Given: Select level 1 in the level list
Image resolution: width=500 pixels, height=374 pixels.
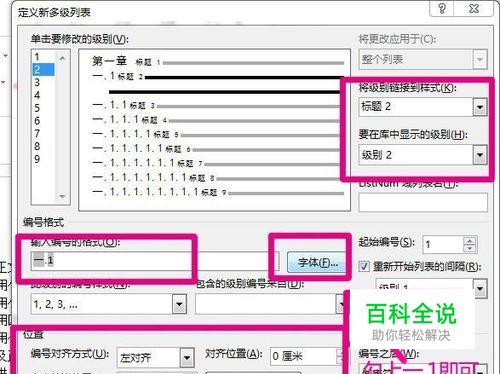Looking at the screenshot, I should [37, 57].
